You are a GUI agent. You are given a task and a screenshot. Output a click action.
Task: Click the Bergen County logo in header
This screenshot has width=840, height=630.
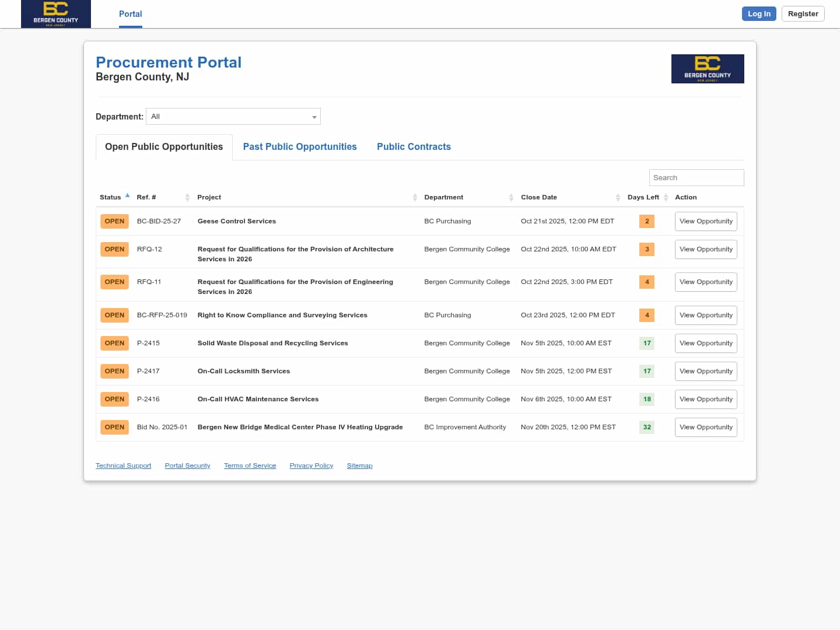click(55, 14)
